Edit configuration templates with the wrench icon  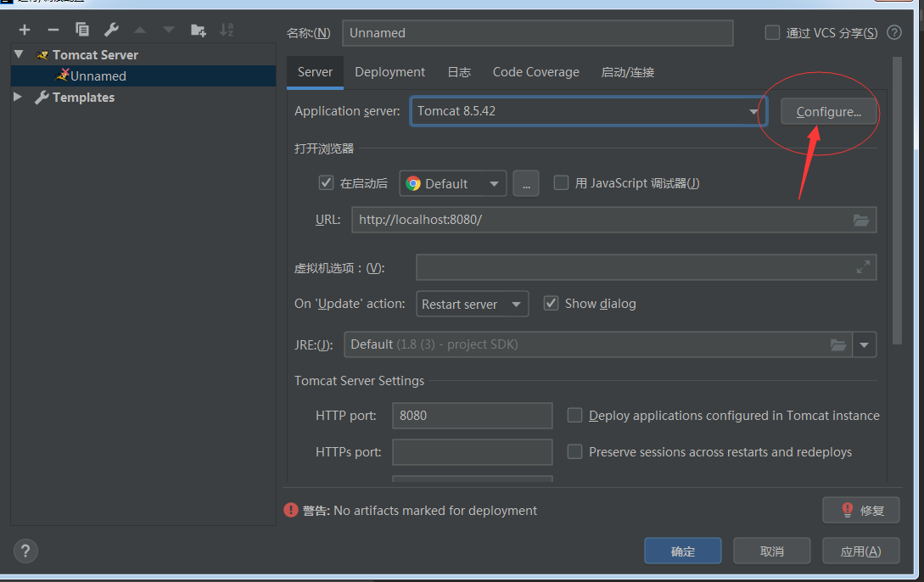click(x=111, y=29)
